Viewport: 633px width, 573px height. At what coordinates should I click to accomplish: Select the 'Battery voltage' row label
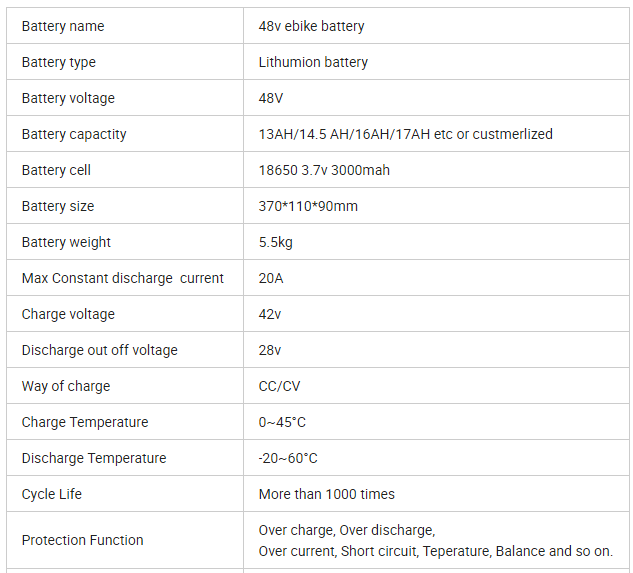click(x=68, y=98)
